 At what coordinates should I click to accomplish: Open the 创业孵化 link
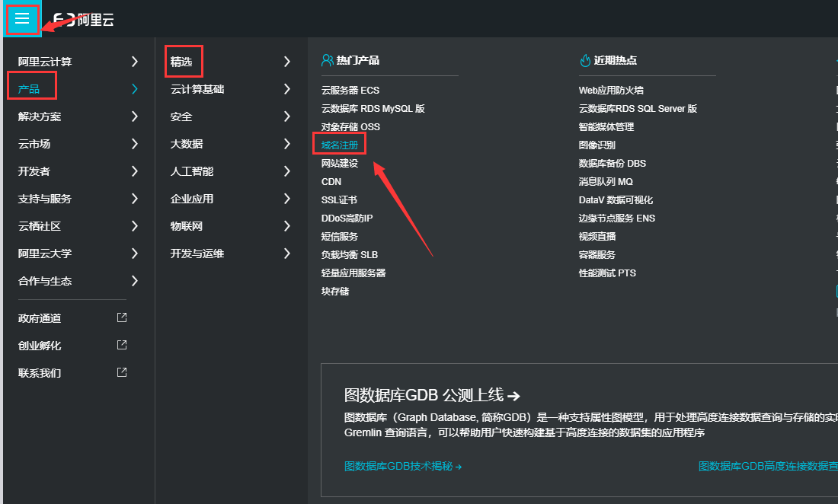click(40, 346)
